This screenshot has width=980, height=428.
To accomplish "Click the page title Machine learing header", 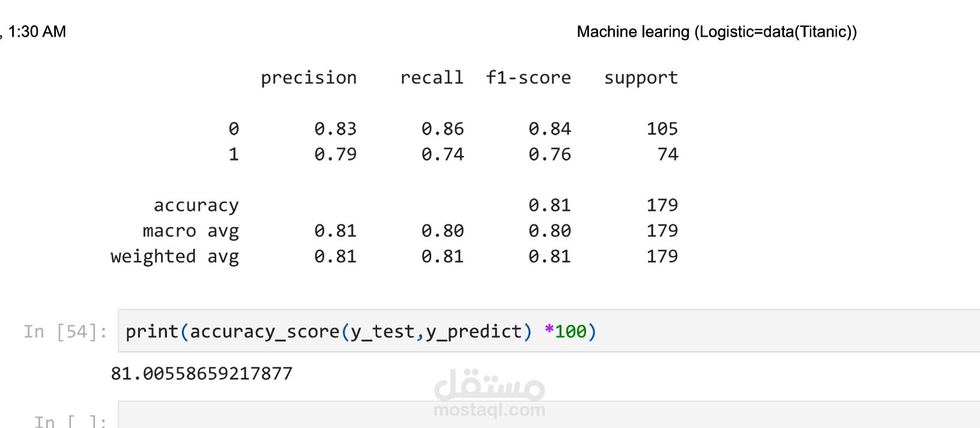I will pos(716,32).
